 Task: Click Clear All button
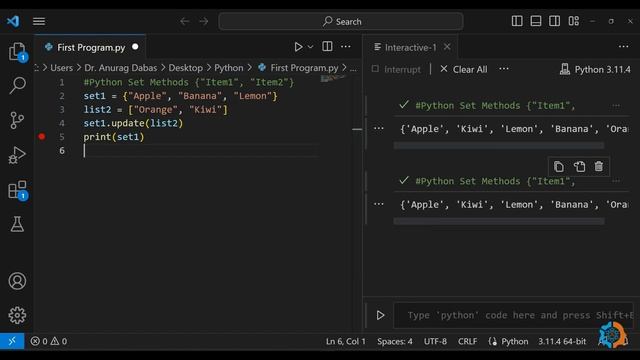tap(464, 69)
